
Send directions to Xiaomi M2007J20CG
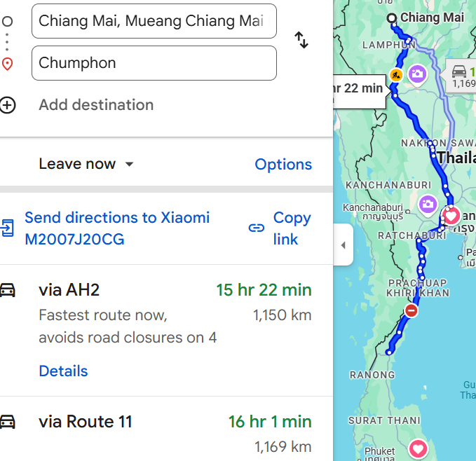117,228
